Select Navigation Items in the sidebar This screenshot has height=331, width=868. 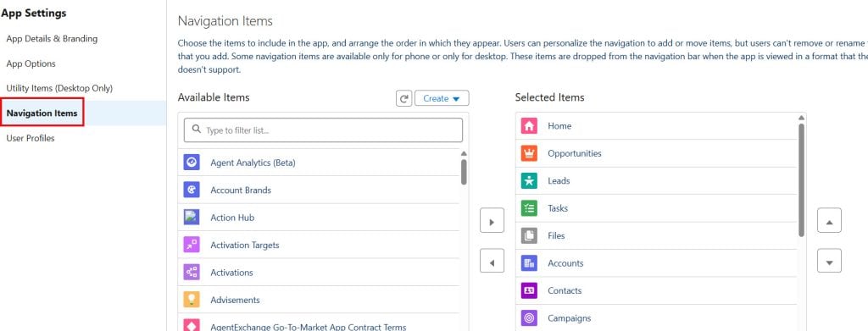coord(42,113)
